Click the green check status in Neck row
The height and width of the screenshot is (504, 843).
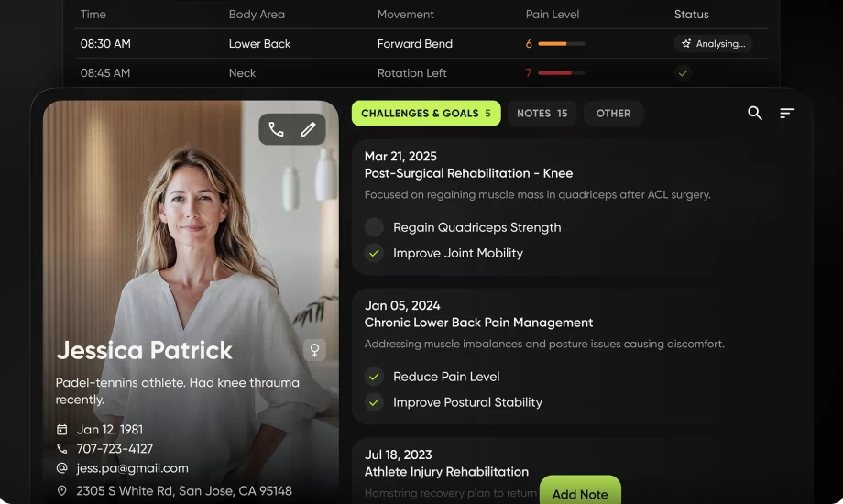point(683,72)
